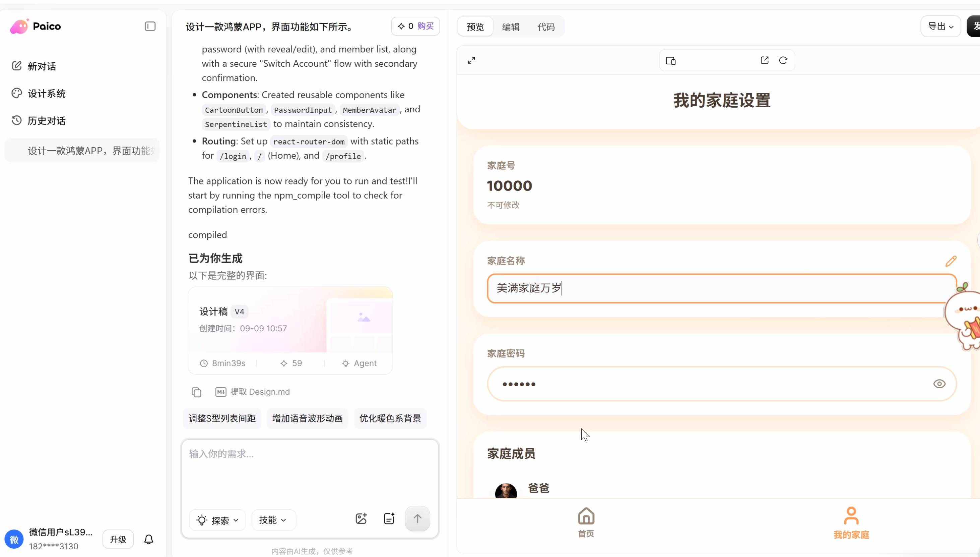Viewport: 980px width, 557px height.
Task: Choose suggestion 优化暖色系背景
Action: pyautogui.click(x=390, y=418)
